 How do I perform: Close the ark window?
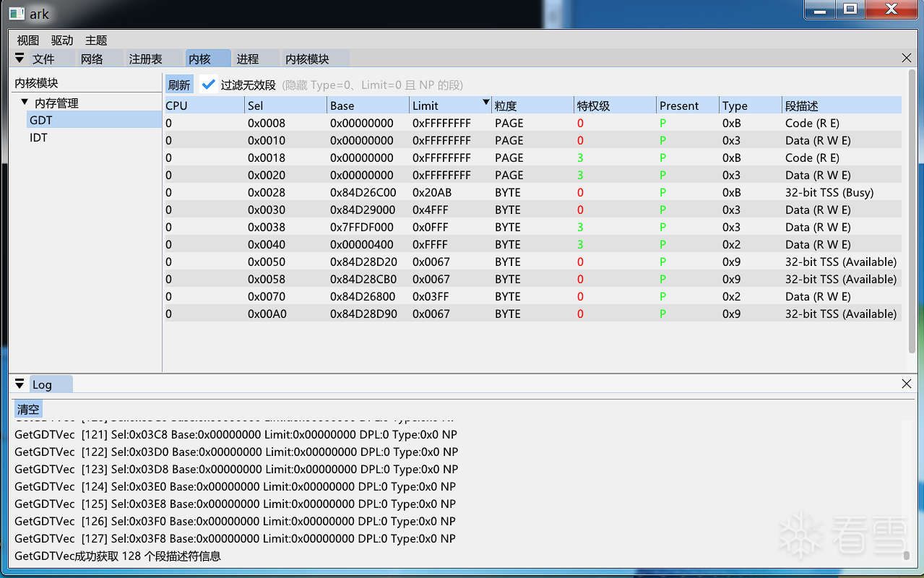click(891, 9)
